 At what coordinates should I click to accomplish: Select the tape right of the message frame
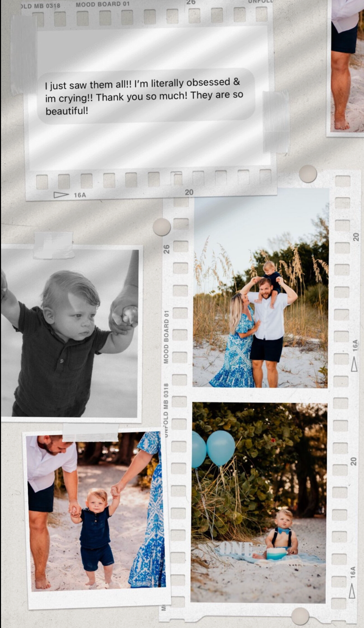click(276, 122)
